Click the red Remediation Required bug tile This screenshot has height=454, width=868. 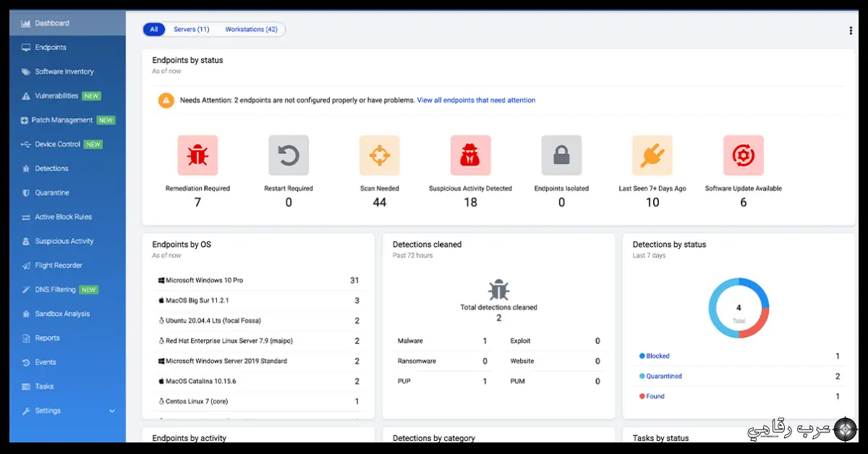[197, 155]
